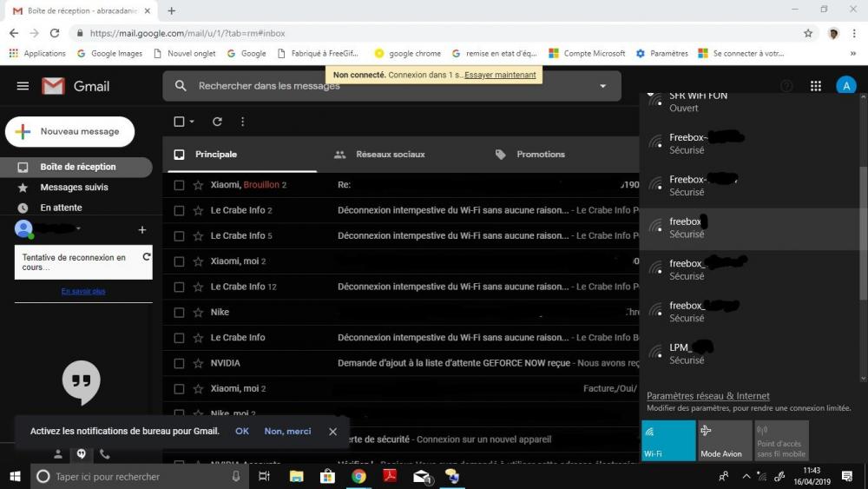Click the Nouveau message button
This screenshot has height=489, width=868.
tap(70, 131)
